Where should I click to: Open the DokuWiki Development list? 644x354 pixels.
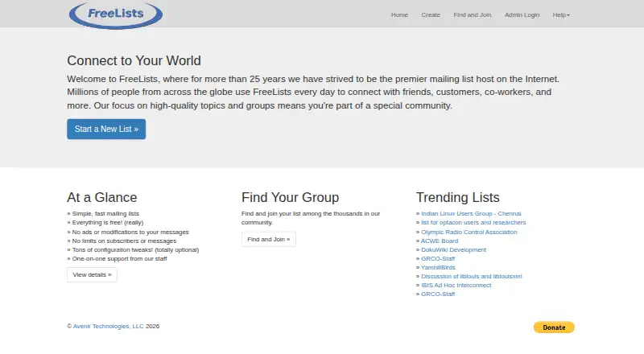point(453,249)
